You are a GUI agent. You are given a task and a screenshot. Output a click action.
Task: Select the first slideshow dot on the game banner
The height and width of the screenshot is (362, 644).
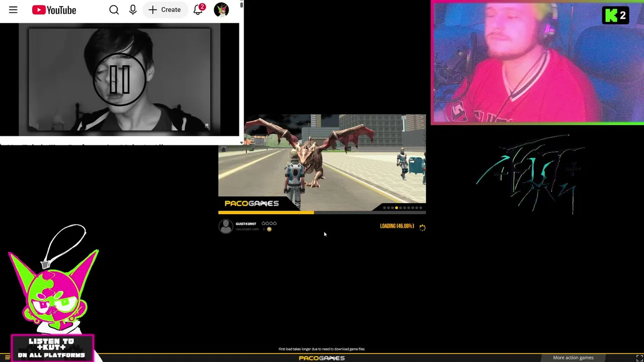coord(384,208)
